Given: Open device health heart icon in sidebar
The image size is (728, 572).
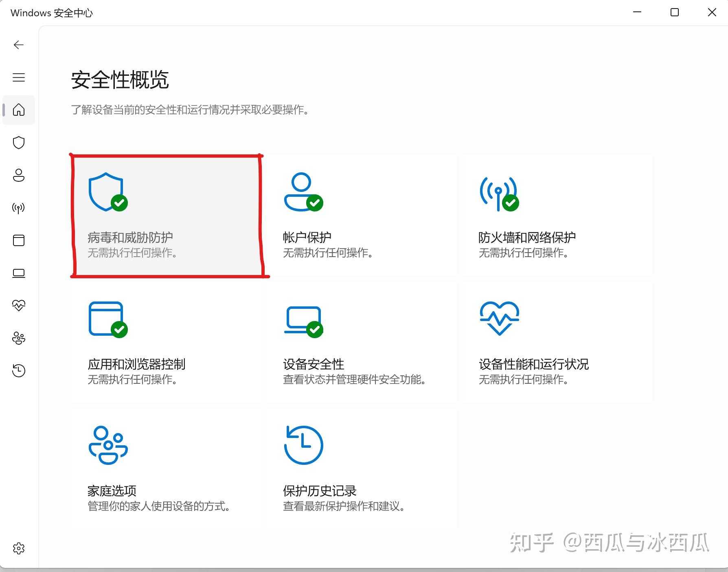Looking at the screenshot, I should [19, 305].
